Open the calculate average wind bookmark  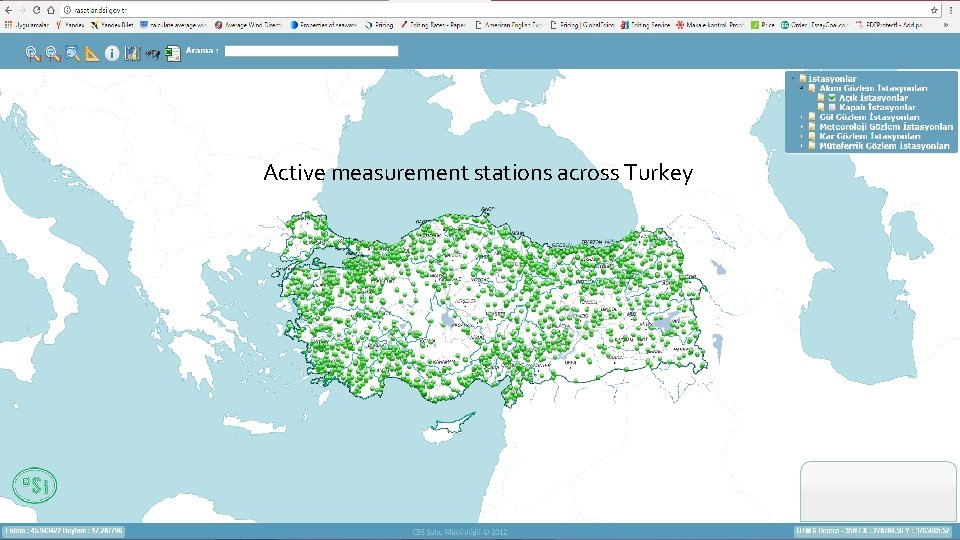(174, 25)
